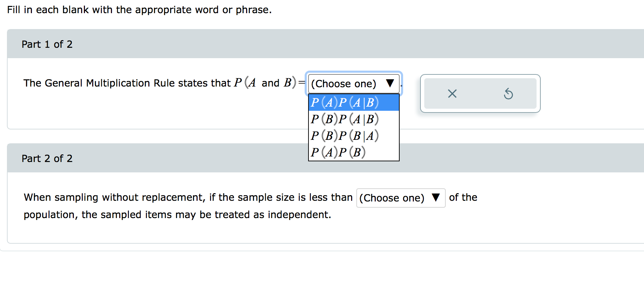Click the Part 1 of 2 header

[x=47, y=44]
